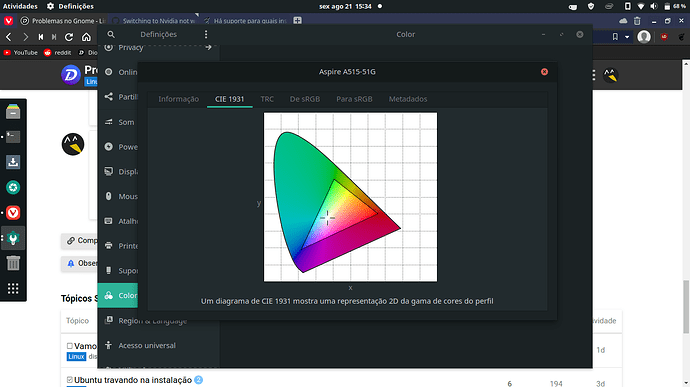This screenshot has height=387, width=690.
Task: Go forward in Vivaldi browser
Action: [x=26, y=37]
